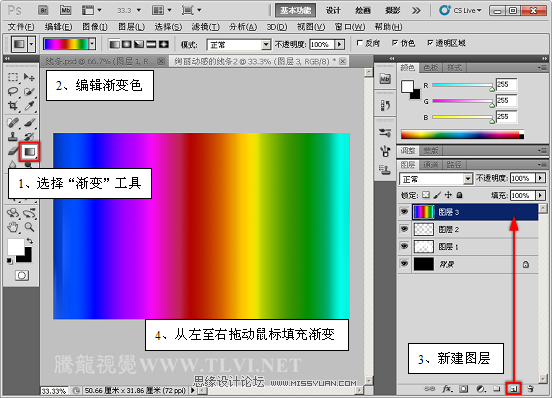Hide Layer 3 with its eye icon

coord(404,211)
